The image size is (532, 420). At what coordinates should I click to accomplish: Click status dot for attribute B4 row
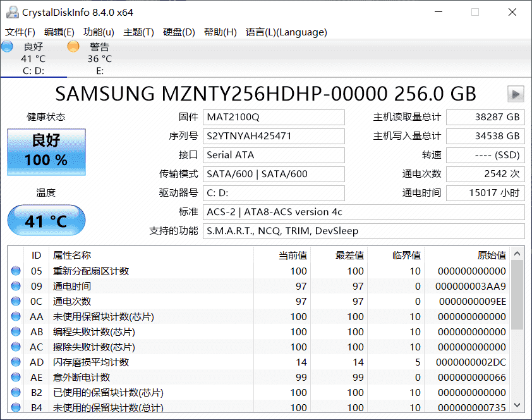coord(16,407)
